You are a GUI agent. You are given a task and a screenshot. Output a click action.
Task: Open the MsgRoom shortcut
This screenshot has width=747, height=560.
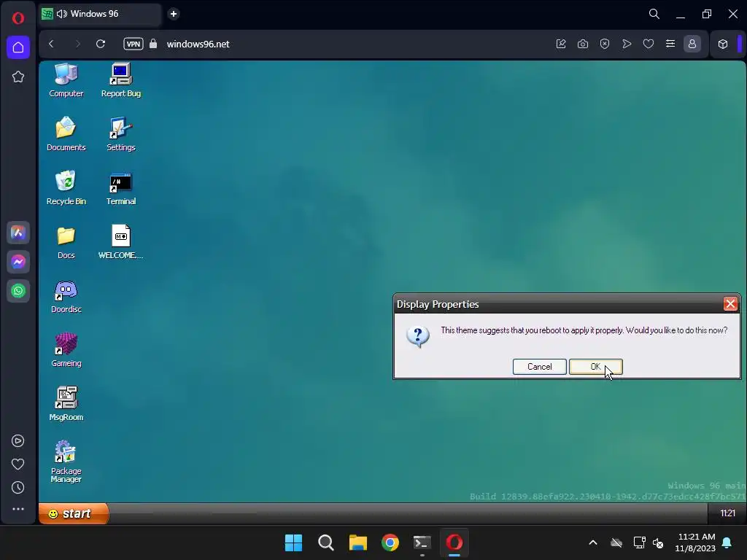[x=66, y=404]
